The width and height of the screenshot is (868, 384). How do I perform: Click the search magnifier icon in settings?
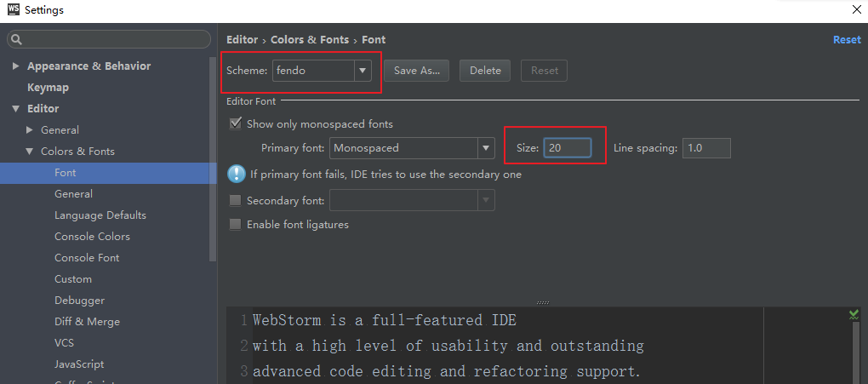(17, 39)
